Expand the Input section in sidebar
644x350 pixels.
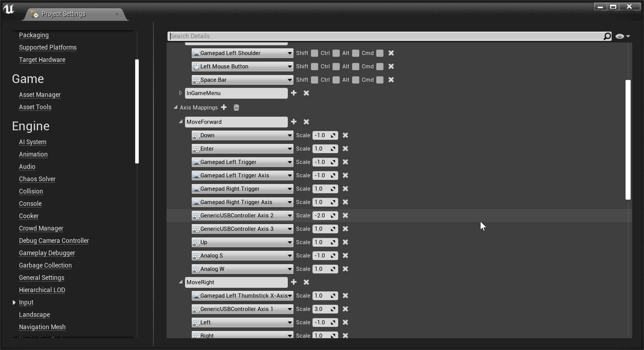14,302
